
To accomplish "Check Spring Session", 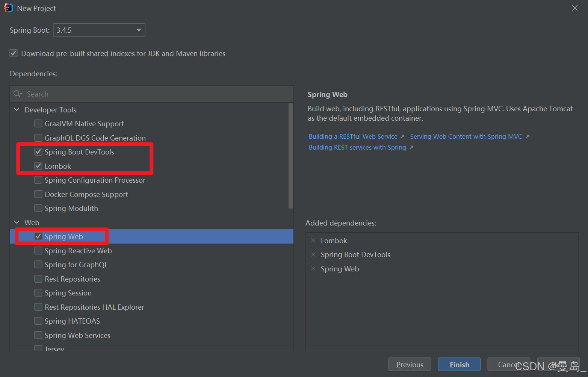I will [38, 293].
